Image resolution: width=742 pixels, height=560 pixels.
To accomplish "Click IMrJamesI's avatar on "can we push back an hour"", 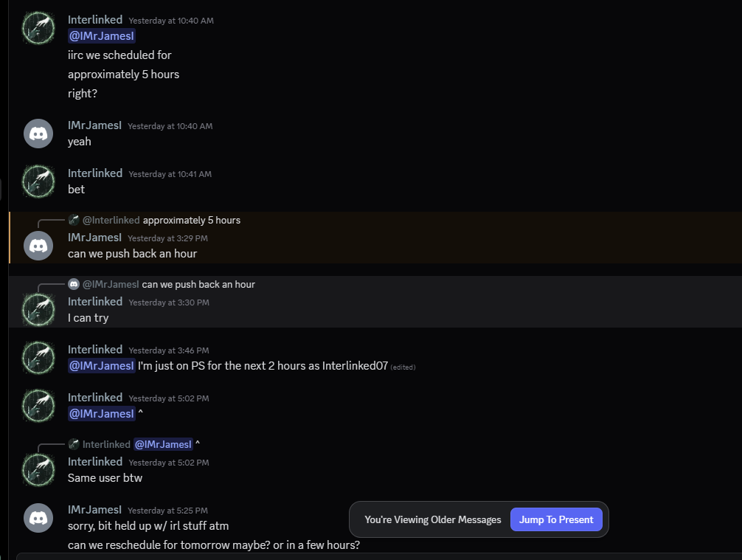I will pos(38,245).
